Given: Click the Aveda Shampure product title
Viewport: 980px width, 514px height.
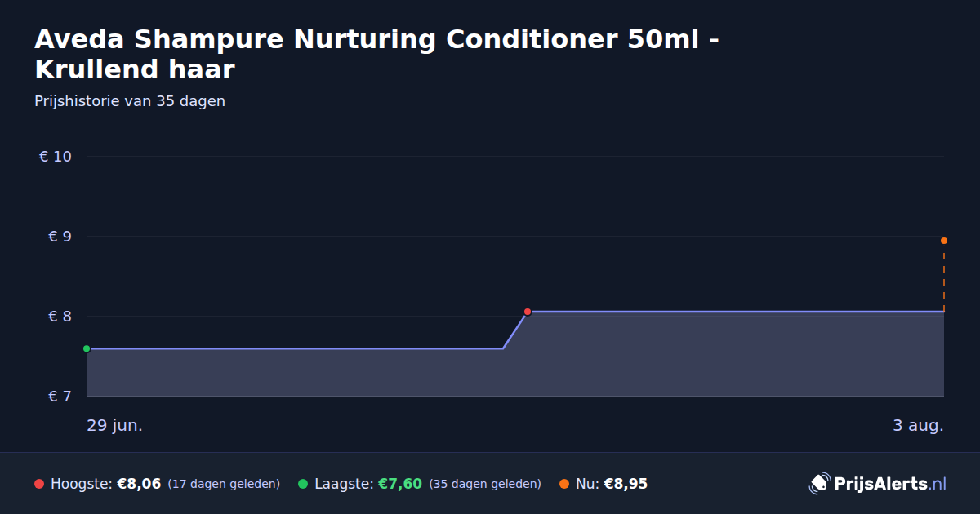Looking at the screenshot, I should (377, 54).
